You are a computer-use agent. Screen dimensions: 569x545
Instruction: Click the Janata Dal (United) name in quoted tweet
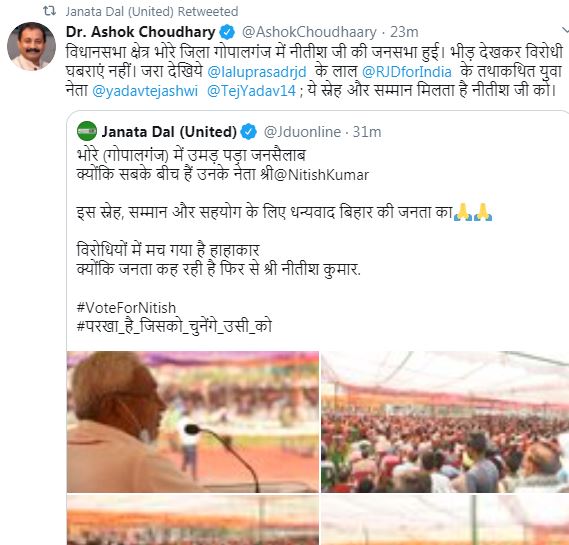pos(169,132)
